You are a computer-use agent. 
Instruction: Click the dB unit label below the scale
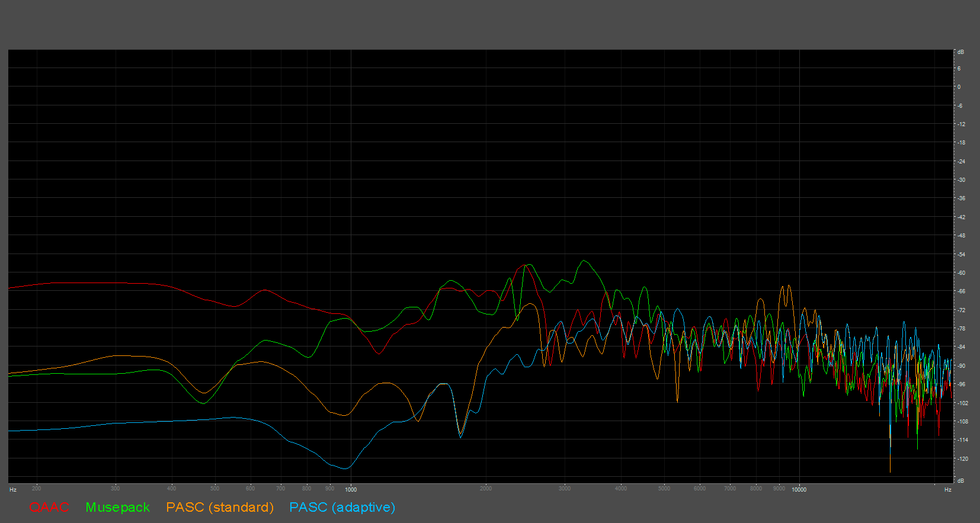pos(960,480)
